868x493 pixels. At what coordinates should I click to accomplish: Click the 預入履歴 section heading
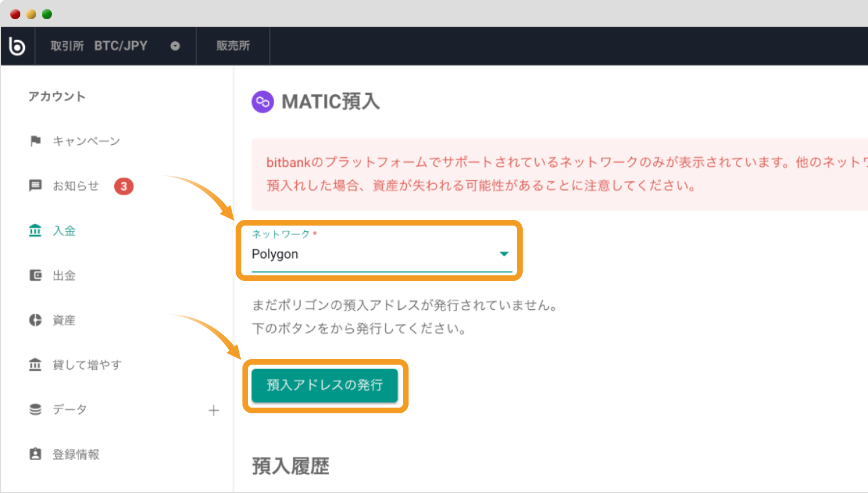290,466
